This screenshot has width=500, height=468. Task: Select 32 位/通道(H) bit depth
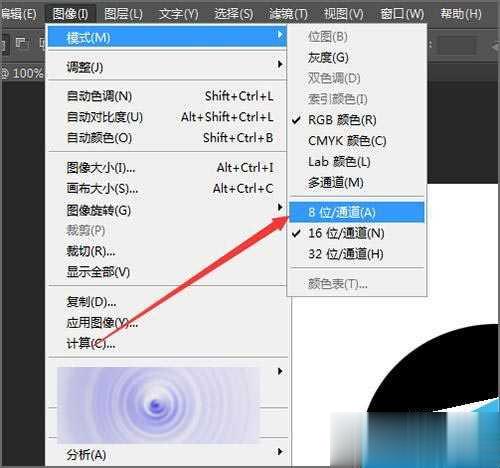pyautogui.click(x=357, y=254)
